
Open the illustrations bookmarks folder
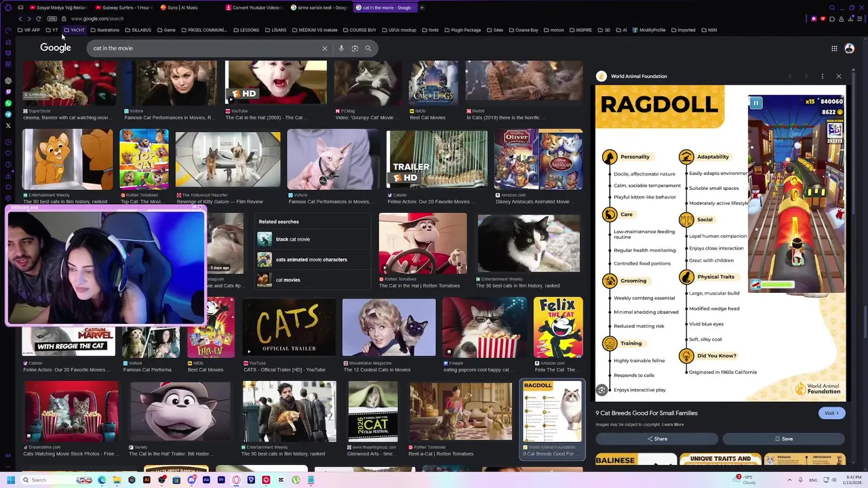(104, 30)
